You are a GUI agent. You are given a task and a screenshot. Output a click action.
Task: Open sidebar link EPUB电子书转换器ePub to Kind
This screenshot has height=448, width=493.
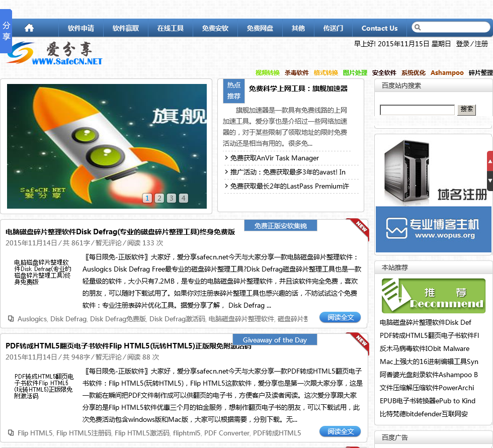(x=427, y=401)
